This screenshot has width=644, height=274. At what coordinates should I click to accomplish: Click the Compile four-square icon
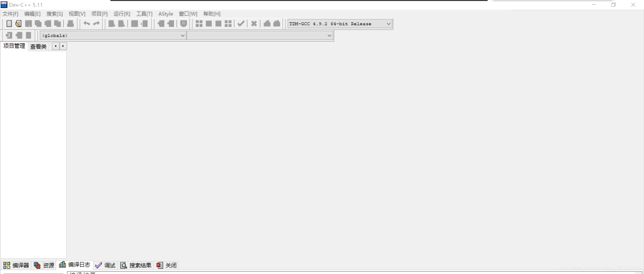click(x=199, y=23)
